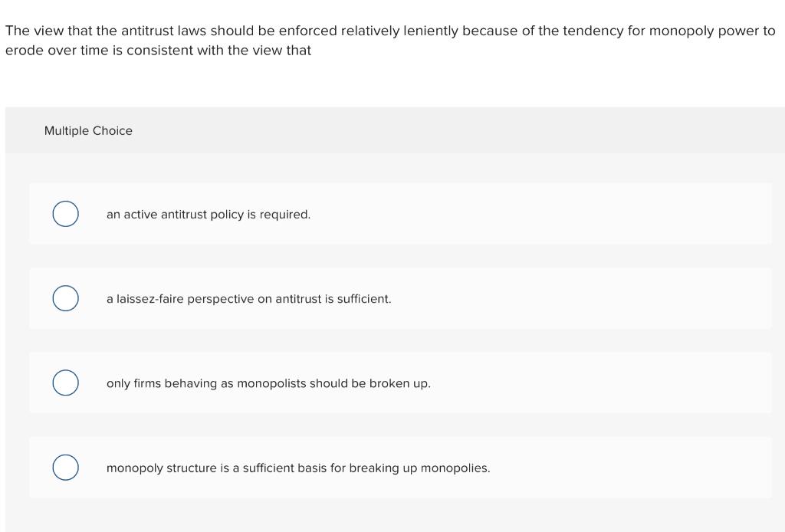This screenshot has height=532, width=785.
Task: Click the first answer option panel
Action: (x=400, y=214)
